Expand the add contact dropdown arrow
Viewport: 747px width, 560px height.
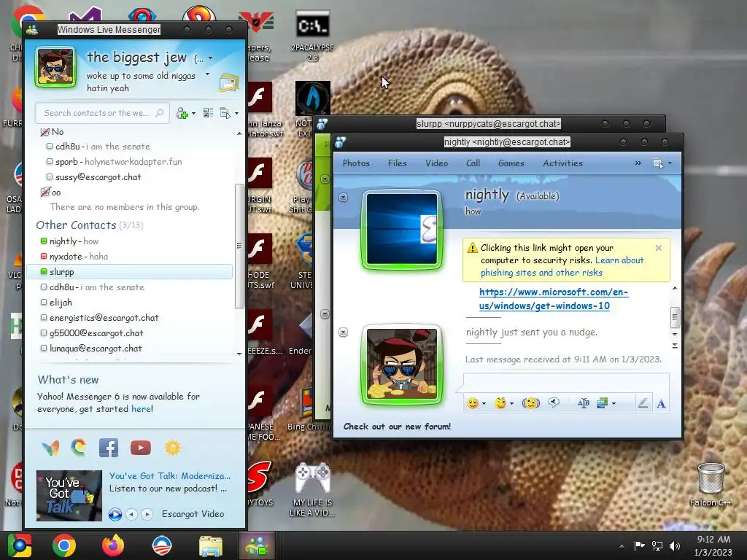(193, 114)
